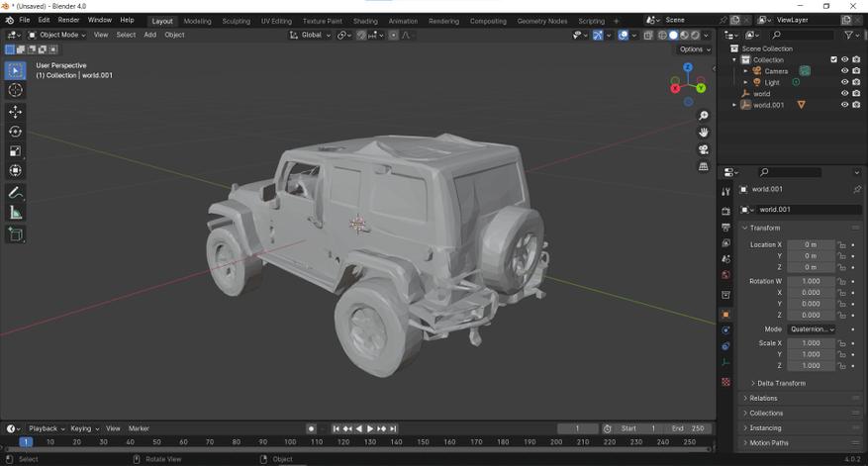This screenshot has width=868, height=466.
Task: Click the Options button in the viewport
Action: click(693, 49)
